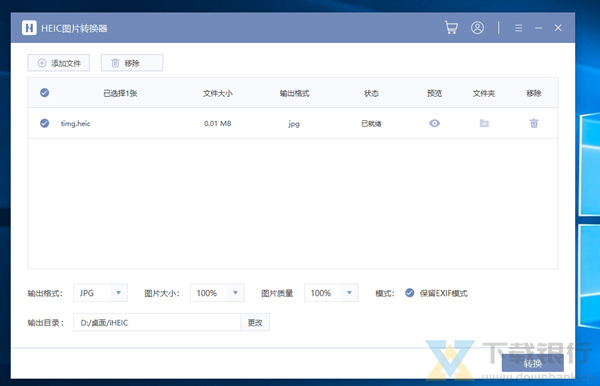Delete timg.heic with the row trash icon

[x=534, y=123]
